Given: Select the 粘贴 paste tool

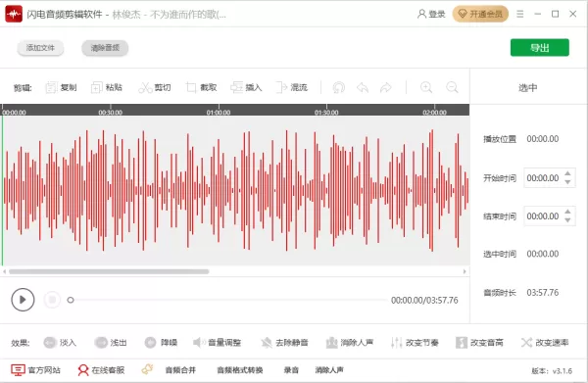Looking at the screenshot, I should [107, 87].
